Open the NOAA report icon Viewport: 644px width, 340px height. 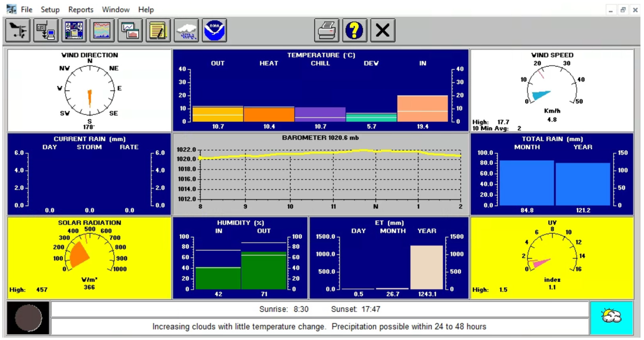click(x=214, y=30)
